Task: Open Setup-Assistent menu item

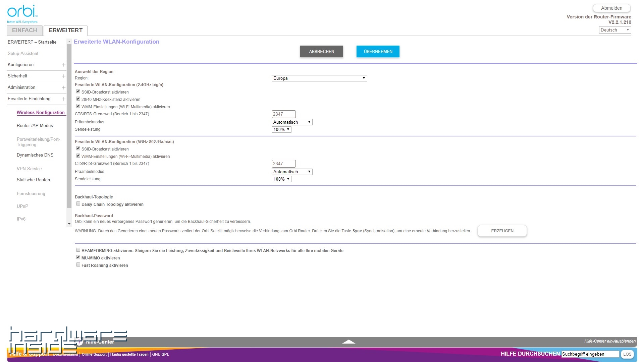Action: [23, 53]
